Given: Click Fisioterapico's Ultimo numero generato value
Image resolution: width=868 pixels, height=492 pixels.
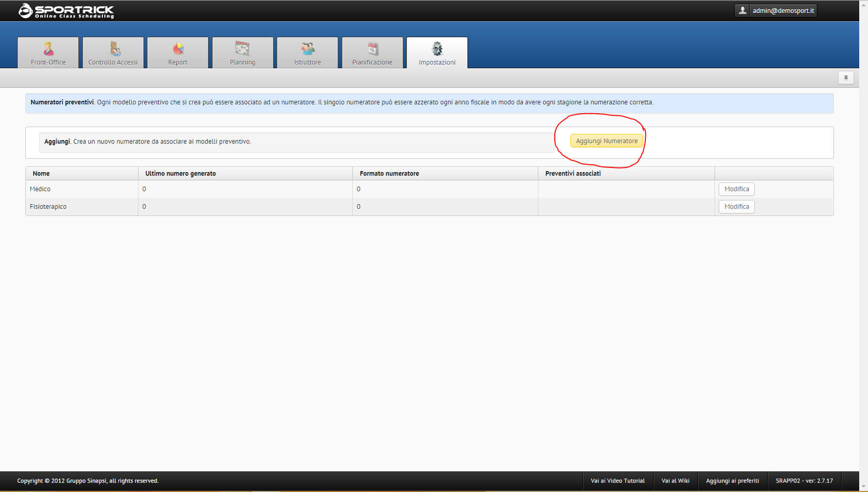Looking at the screenshot, I should (144, 207).
